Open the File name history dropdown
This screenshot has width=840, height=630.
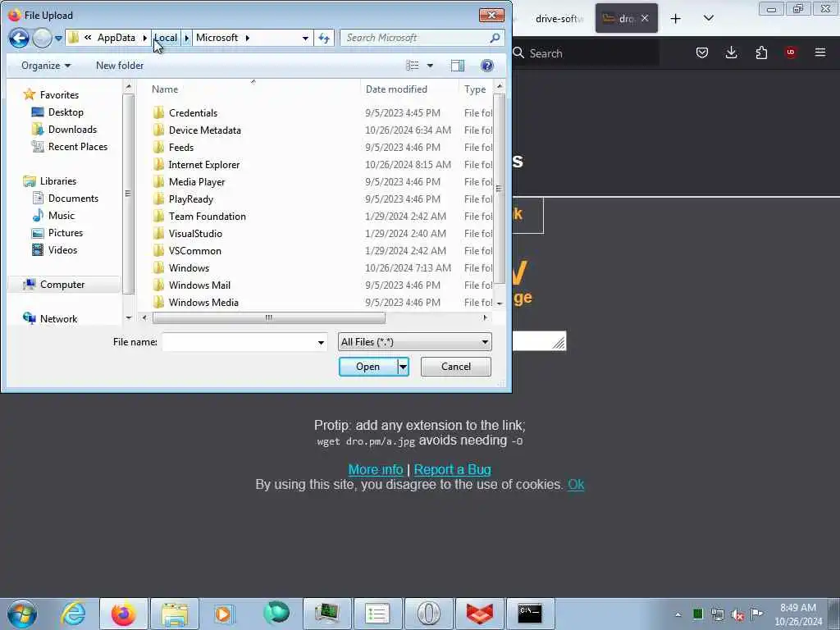[321, 342]
